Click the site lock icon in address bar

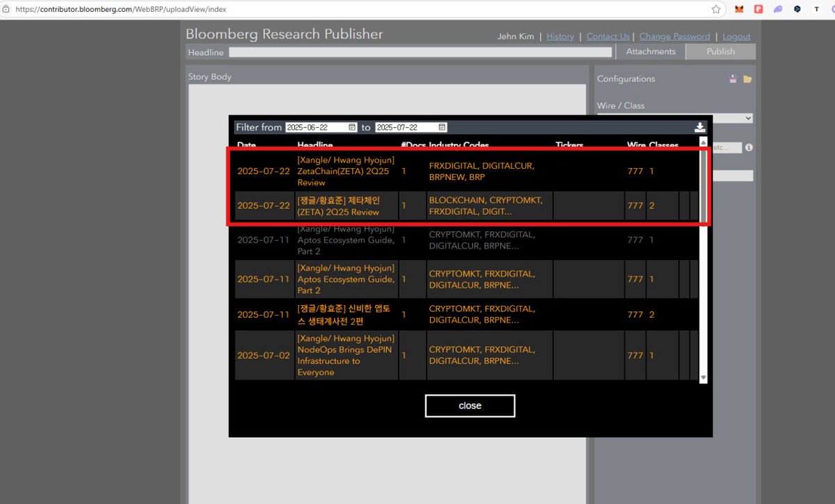point(6,10)
